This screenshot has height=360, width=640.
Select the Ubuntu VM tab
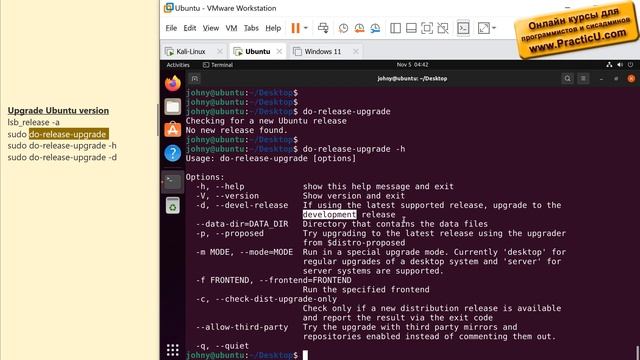click(257, 51)
